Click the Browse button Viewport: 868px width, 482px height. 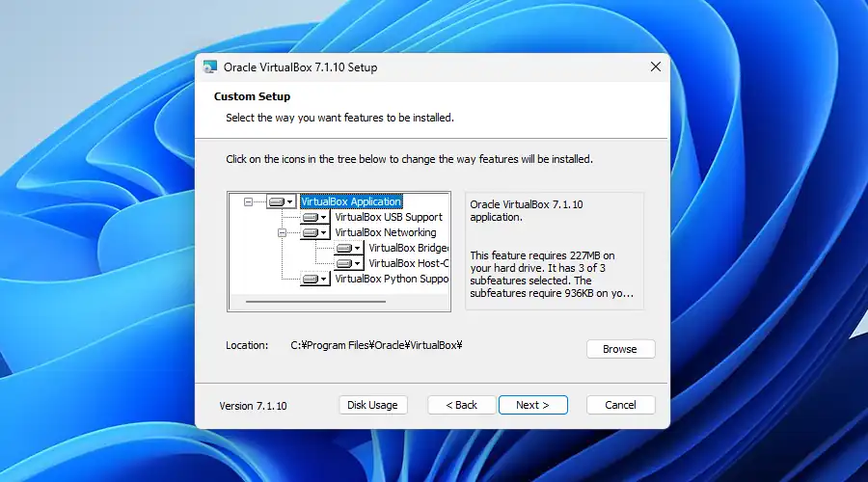click(x=620, y=349)
